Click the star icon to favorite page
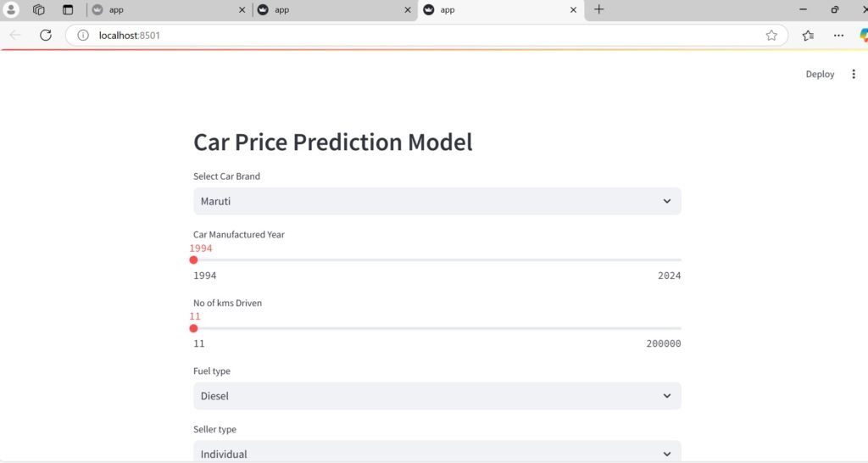The width and height of the screenshot is (868, 463). [771, 36]
